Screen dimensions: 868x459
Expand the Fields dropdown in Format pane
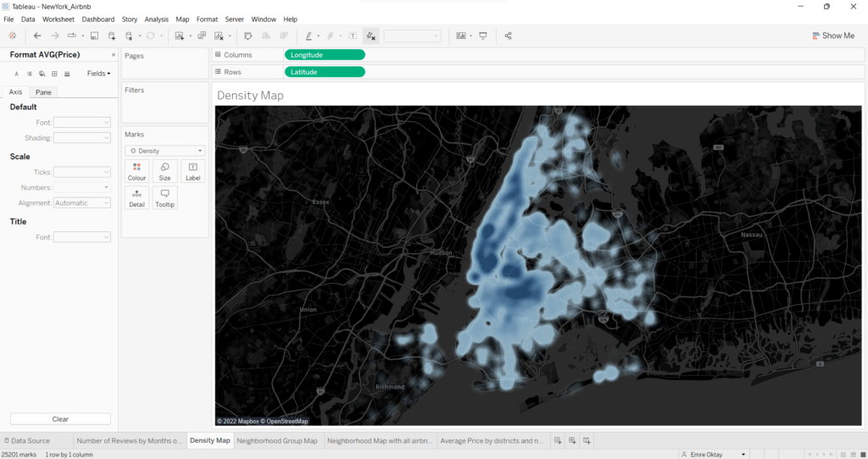(x=98, y=74)
